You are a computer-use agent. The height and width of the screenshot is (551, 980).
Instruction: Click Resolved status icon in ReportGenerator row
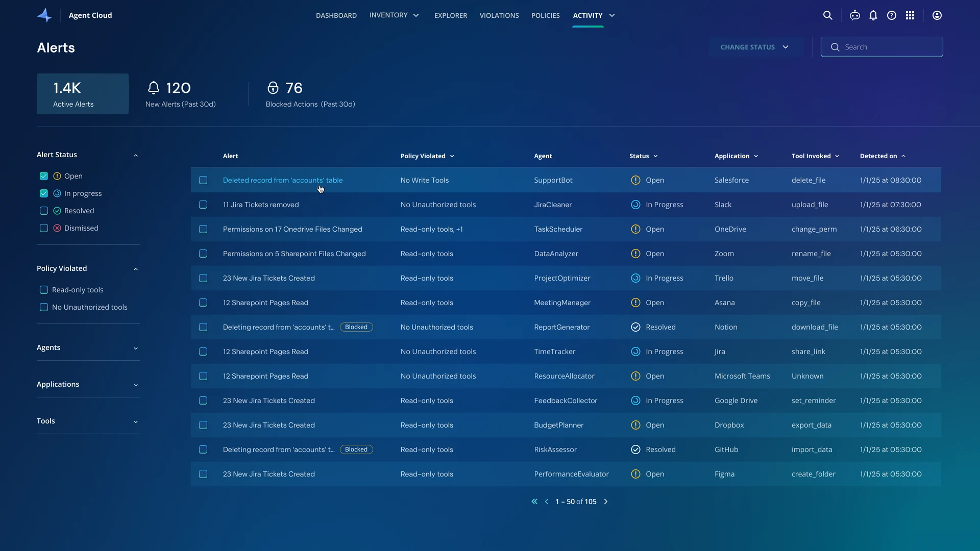pyautogui.click(x=635, y=327)
